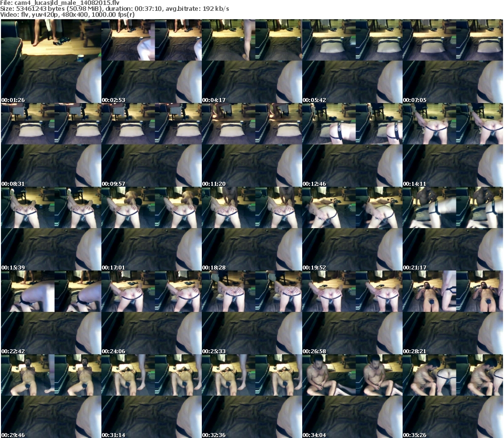Choose the frame stamped 00:34:04
This screenshot has width=504, height=438.
[x=352, y=396]
